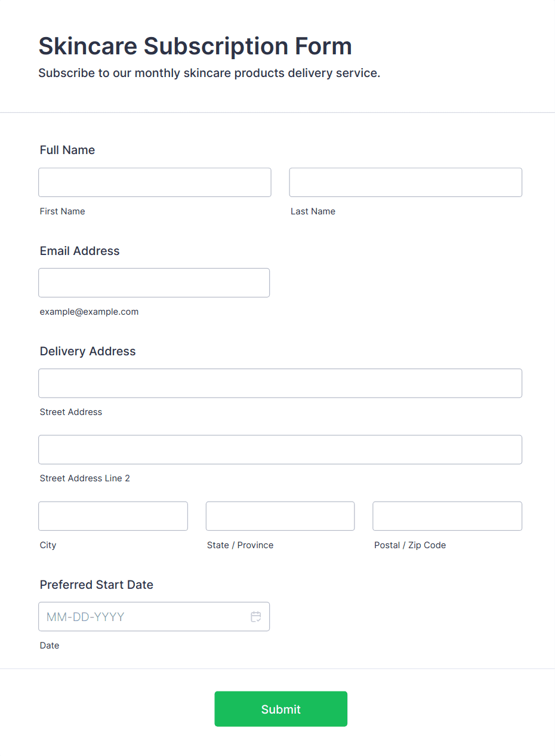Click the City input field

point(113,516)
